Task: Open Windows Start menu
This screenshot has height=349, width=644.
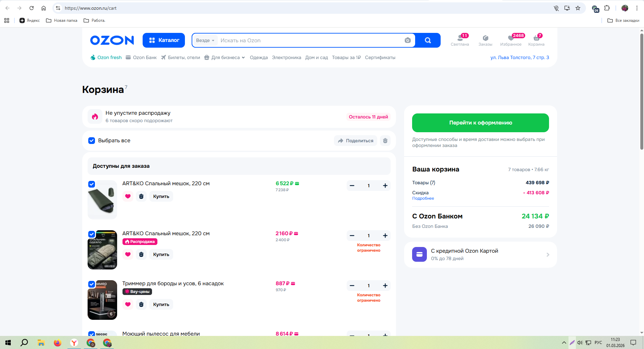Action: point(8,343)
